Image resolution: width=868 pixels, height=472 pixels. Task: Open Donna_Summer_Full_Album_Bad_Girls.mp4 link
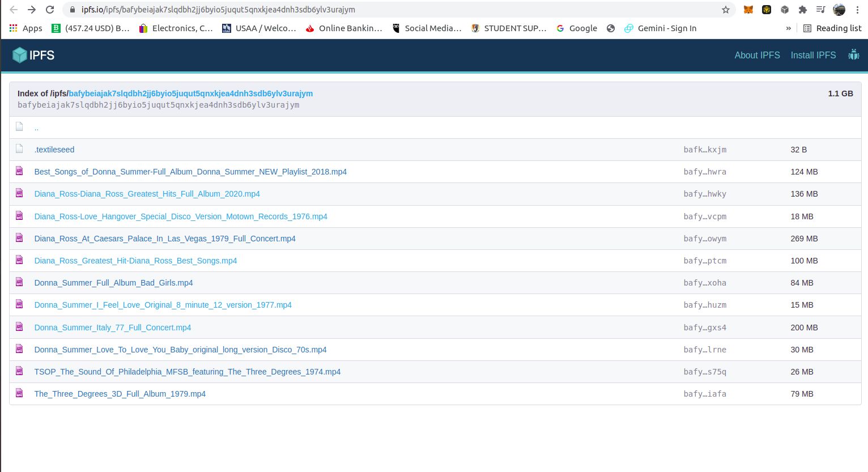coord(113,283)
